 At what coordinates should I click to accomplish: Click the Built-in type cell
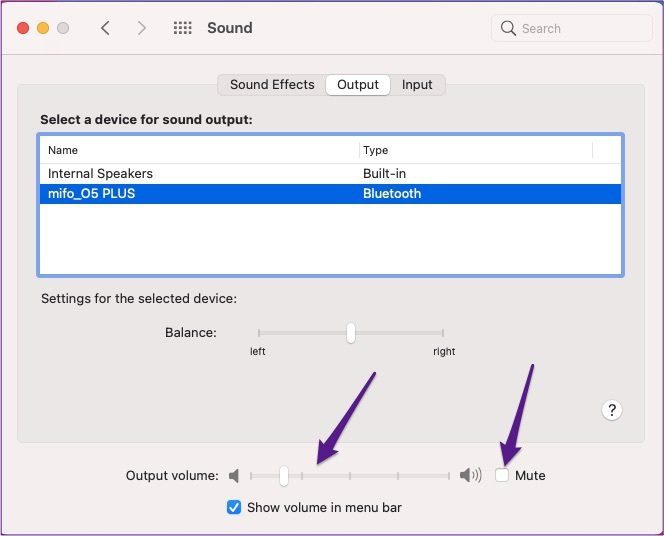(384, 174)
